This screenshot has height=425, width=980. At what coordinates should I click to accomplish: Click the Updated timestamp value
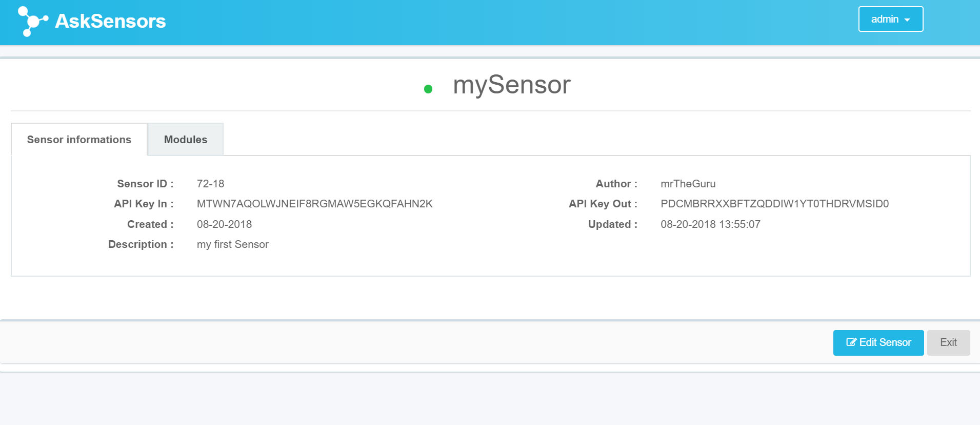710,224
